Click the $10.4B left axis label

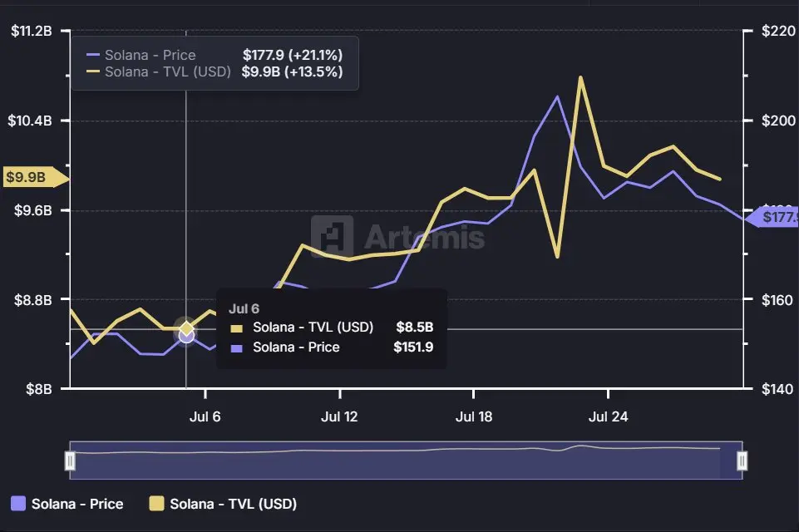click(x=30, y=121)
